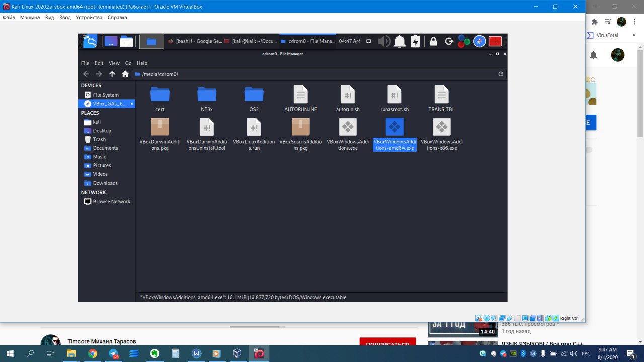Click the Kali panel clock 04:47 AM
Viewport: 644px width, 362px height.
click(350, 41)
